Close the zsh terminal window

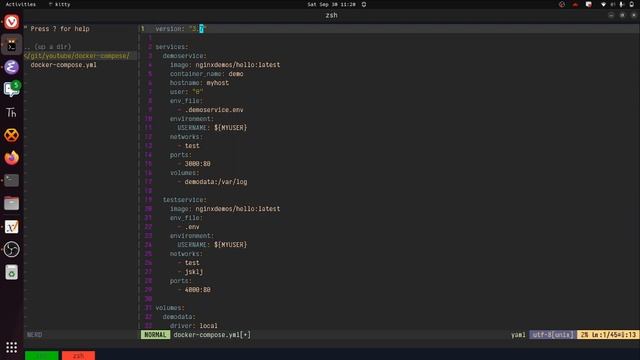[633, 15]
